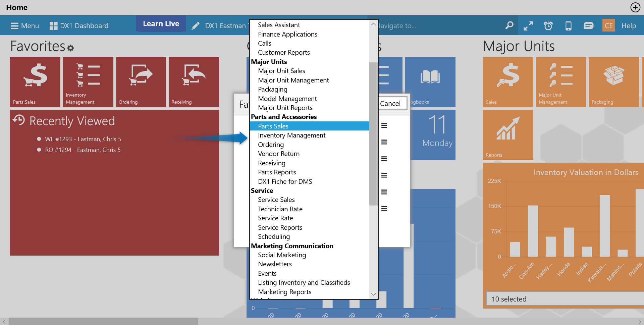Choose Receiving from the dropdown list
644x325 pixels.
coord(310,163)
